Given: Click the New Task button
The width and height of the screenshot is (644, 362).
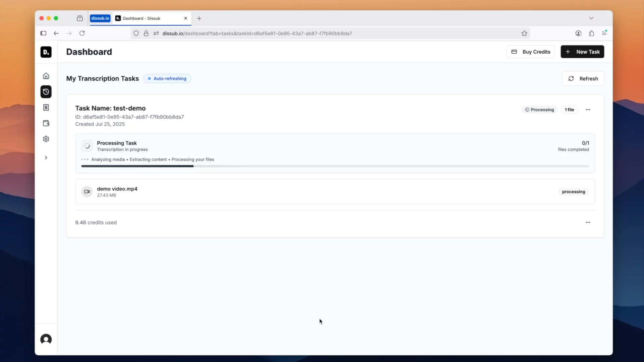Looking at the screenshot, I should pos(582,52).
